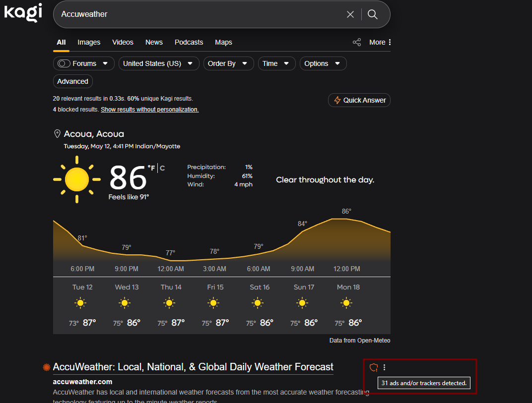Click the Data from Open-Meteo text

click(360, 341)
